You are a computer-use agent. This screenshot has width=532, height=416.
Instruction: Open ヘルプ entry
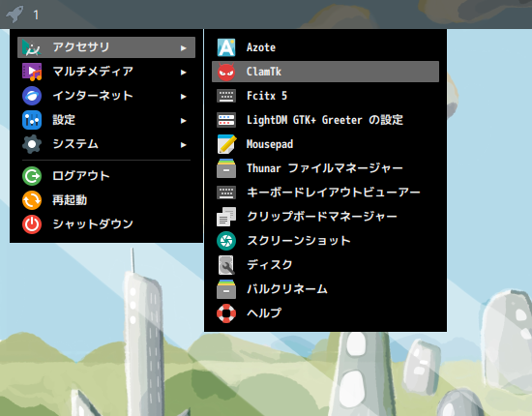325,313
